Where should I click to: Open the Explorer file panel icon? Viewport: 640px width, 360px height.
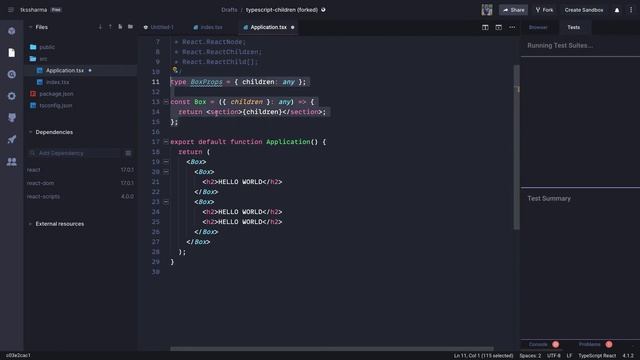pos(12,53)
